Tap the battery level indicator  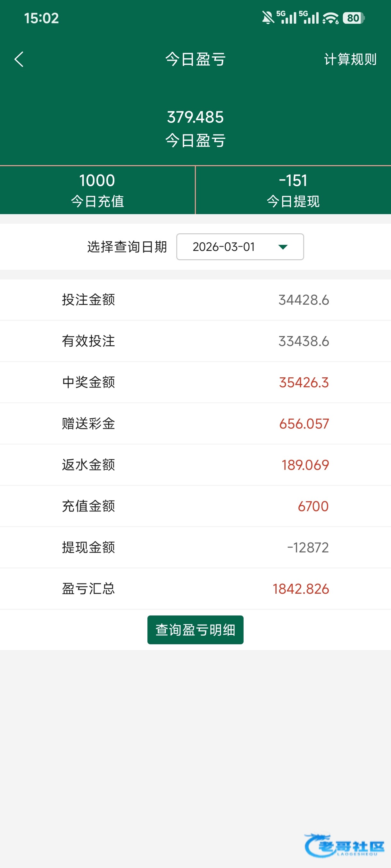click(353, 18)
